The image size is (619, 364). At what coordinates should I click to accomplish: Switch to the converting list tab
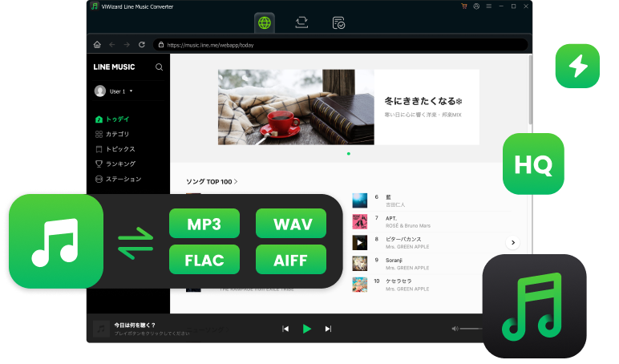(301, 22)
